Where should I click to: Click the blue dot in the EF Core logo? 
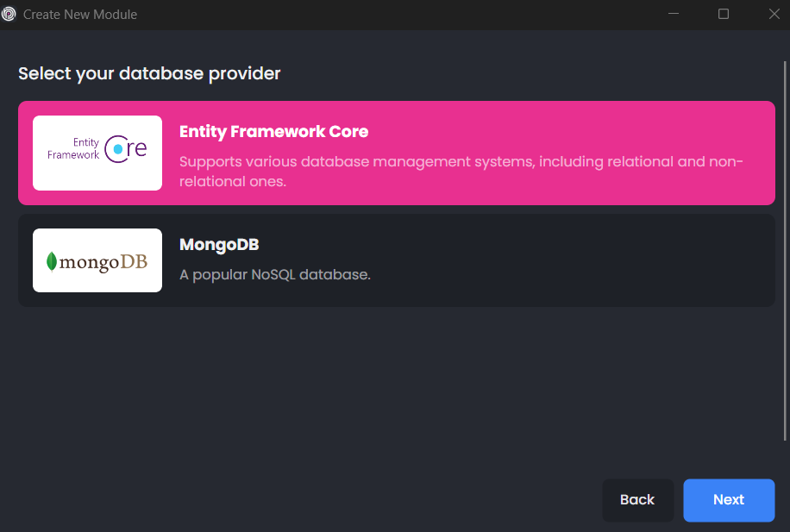point(117,149)
